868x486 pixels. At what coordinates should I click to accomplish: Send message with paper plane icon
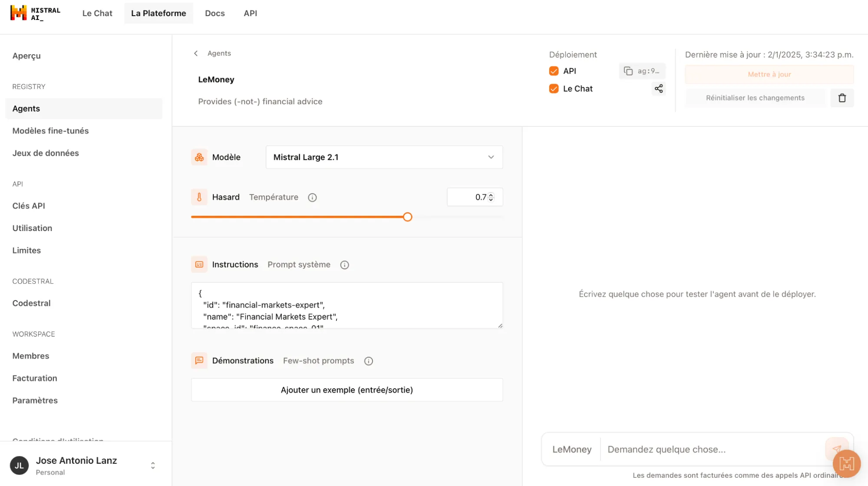pos(836,449)
